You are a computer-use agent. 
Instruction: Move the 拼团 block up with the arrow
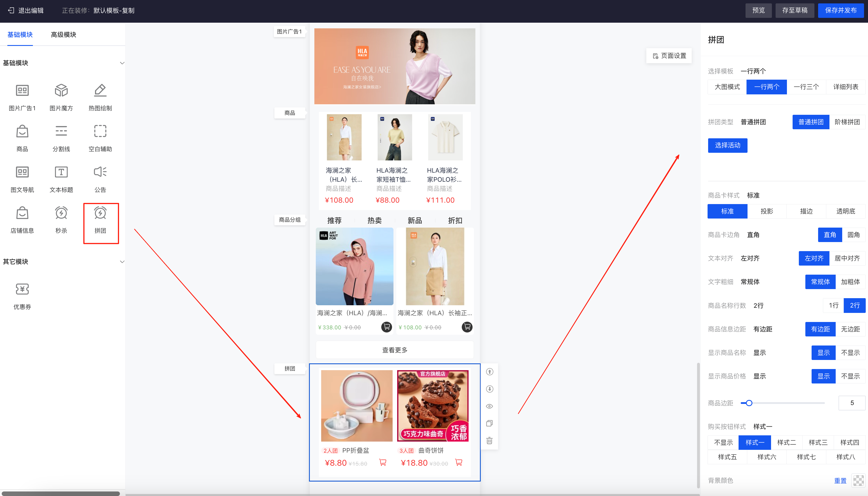pyautogui.click(x=490, y=372)
